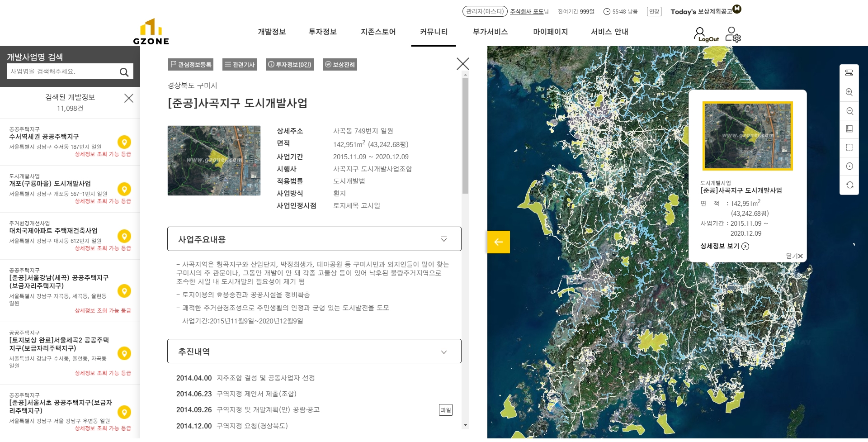Click the 닫기 X on map popup
Screen dimensions: 868x442
pyautogui.click(x=794, y=256)
